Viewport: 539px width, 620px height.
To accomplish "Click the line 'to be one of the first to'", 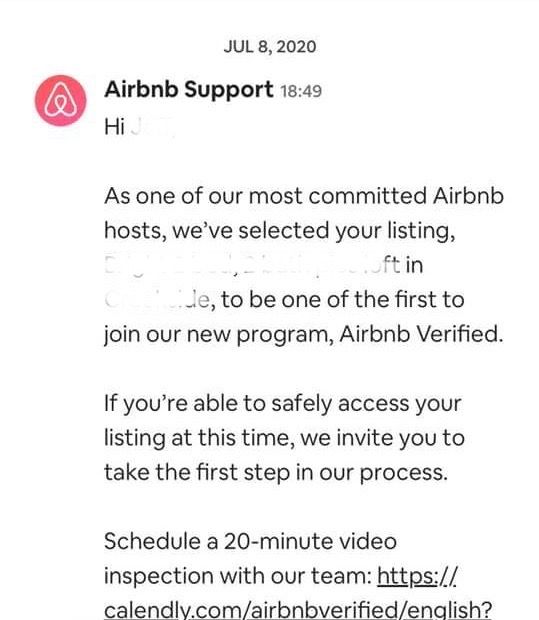I will coord(343,299).
